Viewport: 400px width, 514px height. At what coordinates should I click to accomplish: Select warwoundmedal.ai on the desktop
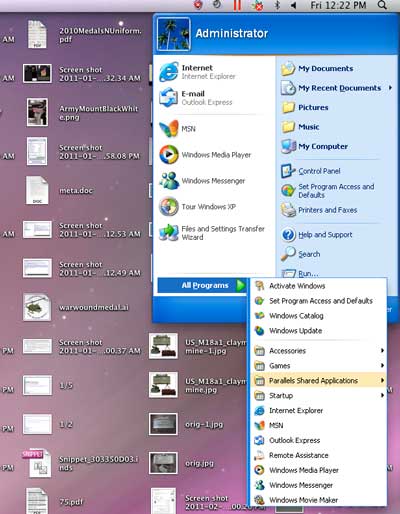[37, 307]
